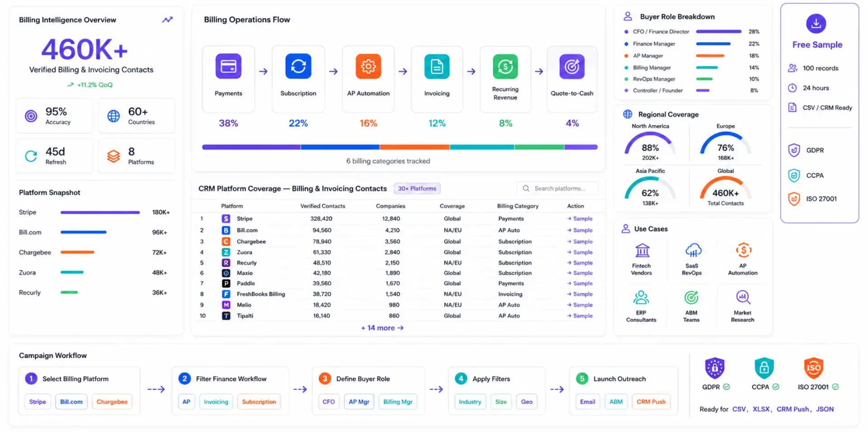Click the Free Sample download icon

point(816,24)
